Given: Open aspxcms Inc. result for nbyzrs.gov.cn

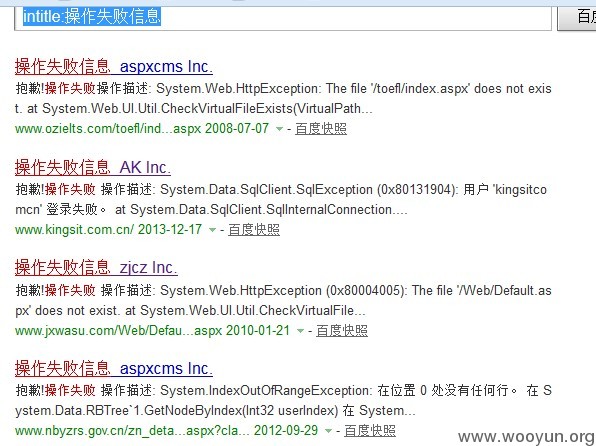Looking at the screenshot, I should 114,369.
